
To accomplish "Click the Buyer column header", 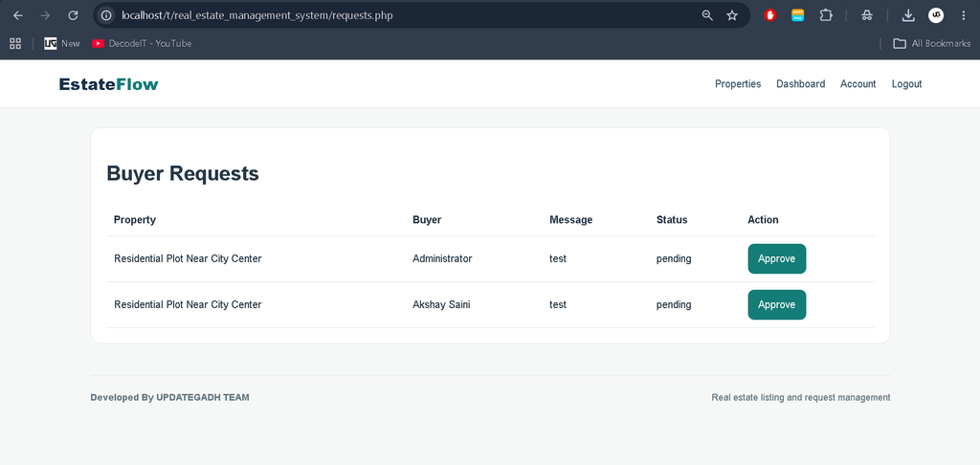I will (427, 219).
